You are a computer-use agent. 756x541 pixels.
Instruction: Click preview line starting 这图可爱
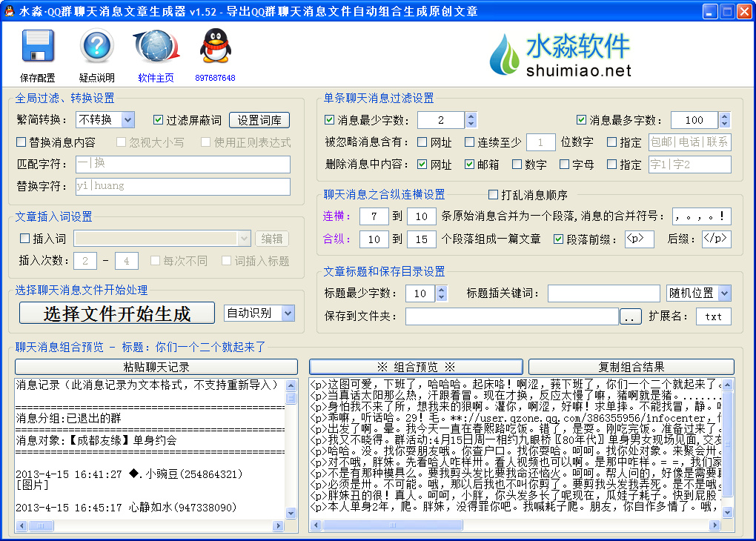click(515, 385)
